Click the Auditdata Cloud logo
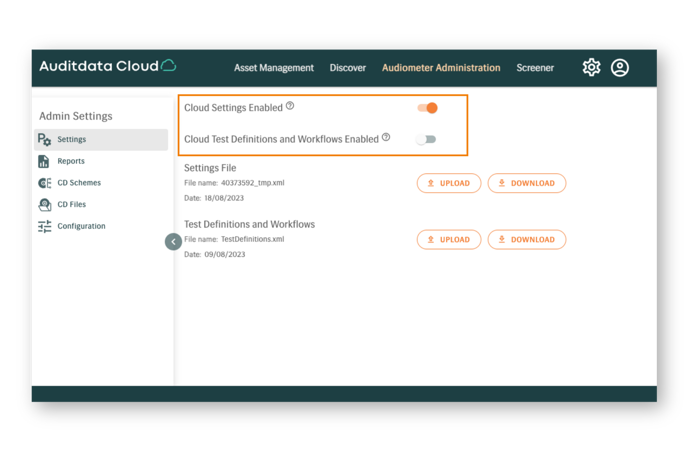This screenshot has height=463, width=700. pos(107,66)
